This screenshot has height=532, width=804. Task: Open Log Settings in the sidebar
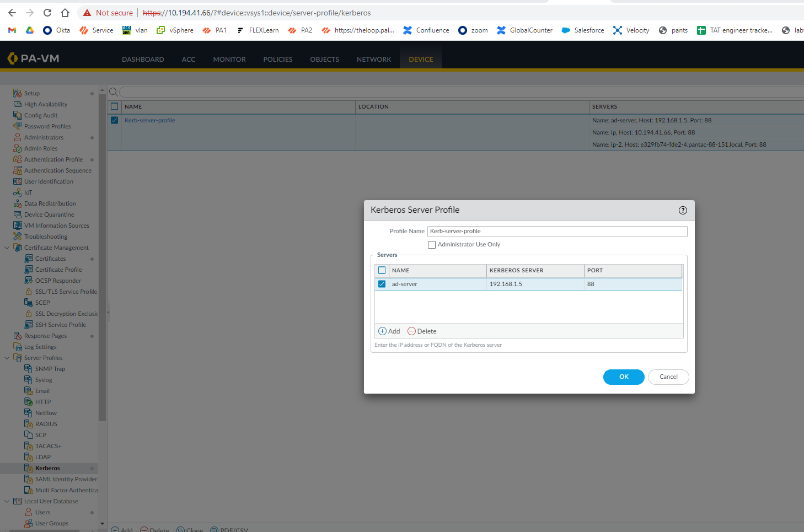point(40,347)
